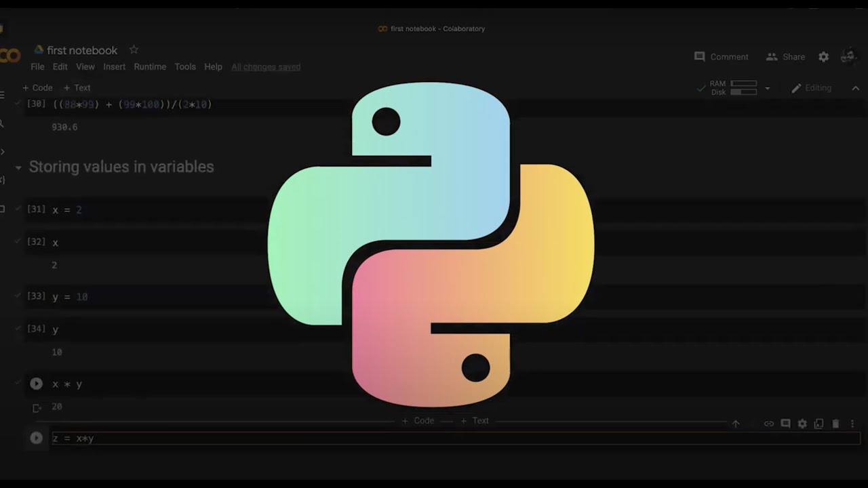Click the Colab logo in the header

[10, 55]
